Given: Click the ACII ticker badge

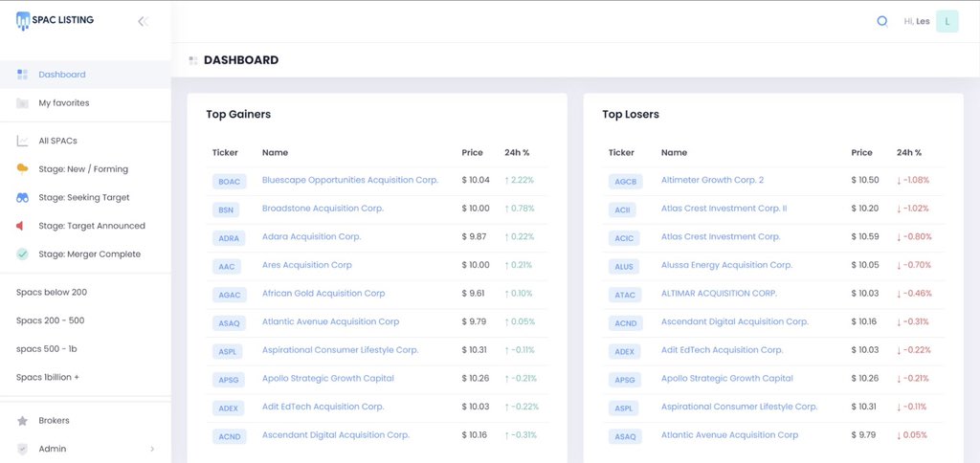Looking at the screenshot, I should [622, 209].
